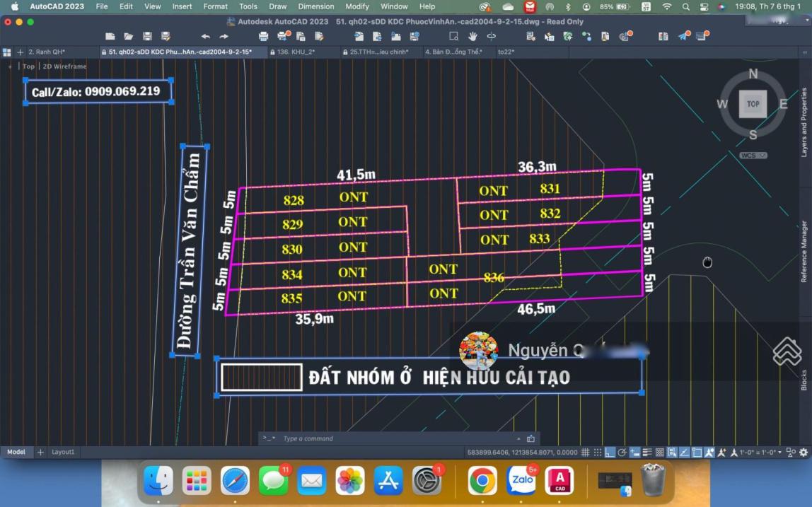Click the Plot printer icon

tap(264, 36)
